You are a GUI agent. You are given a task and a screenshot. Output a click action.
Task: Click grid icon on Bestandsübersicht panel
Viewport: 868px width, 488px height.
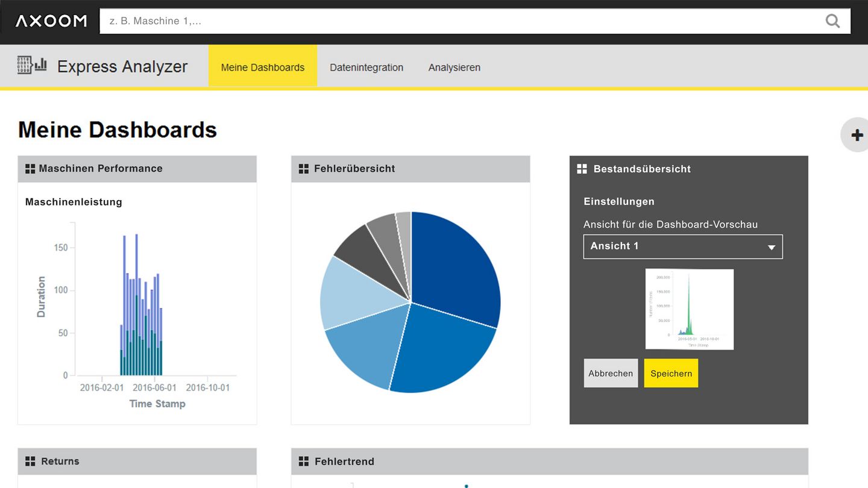click(x=582, y=169)
